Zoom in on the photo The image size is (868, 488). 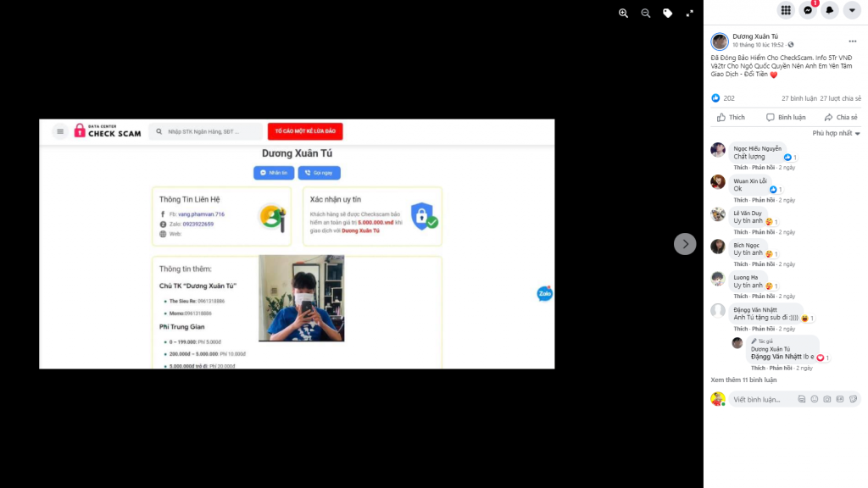point(623,14)
